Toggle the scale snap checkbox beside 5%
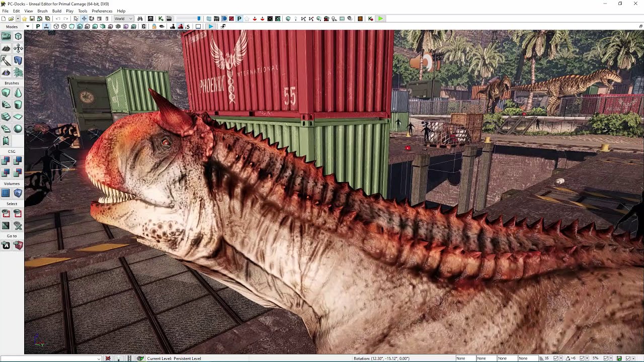Viewport: 644px width, 362px height. [606, 358]
